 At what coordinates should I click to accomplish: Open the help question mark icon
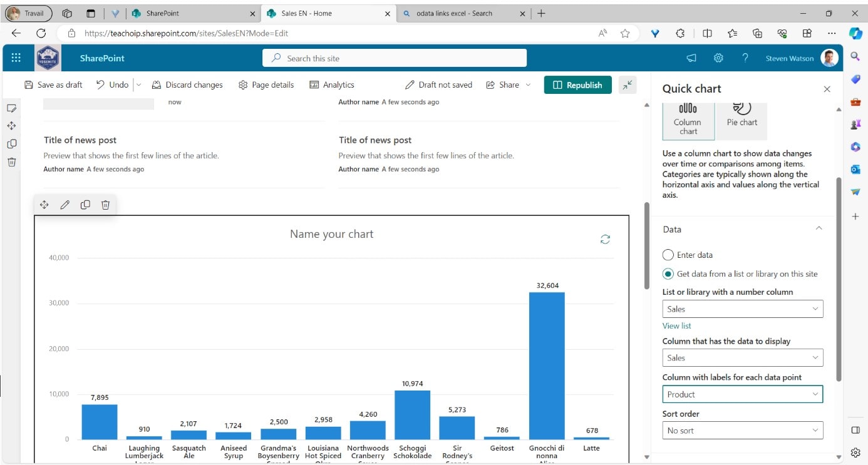point(745,58)
